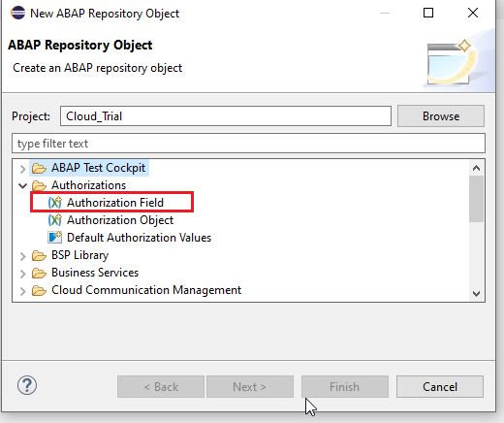The height and width of the screenshot is (423, 504).
Task: Click the ABAP Test Cockpit folder icon
Action: click(39, 168)
